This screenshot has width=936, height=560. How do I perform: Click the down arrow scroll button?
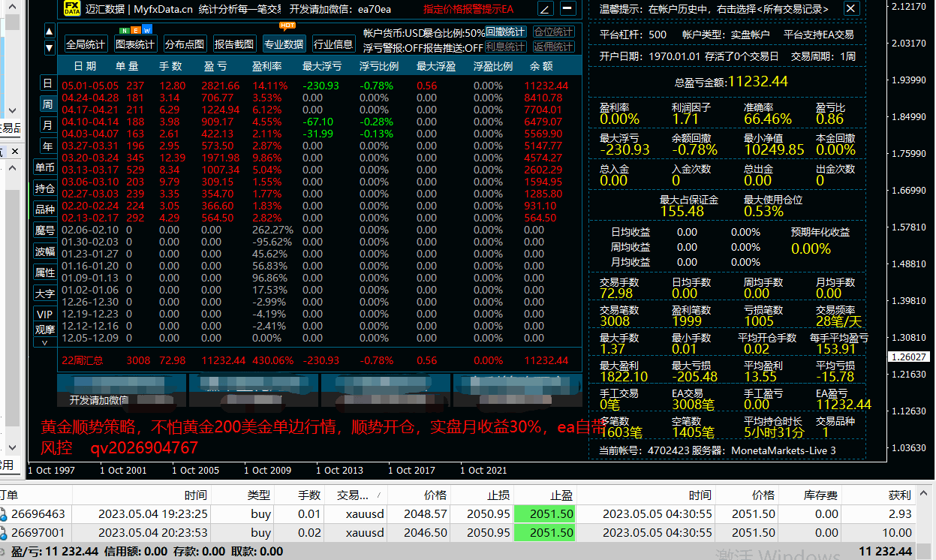tap(50, 48)
